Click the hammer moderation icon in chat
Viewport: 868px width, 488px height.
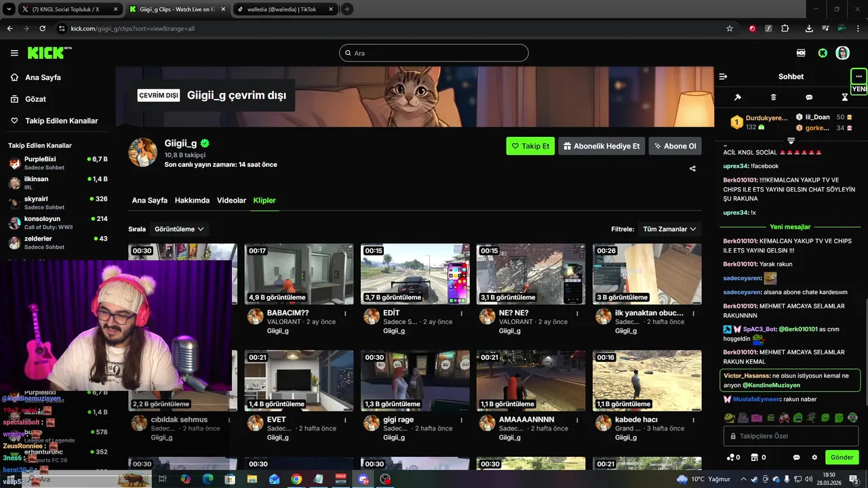[738, 98]
